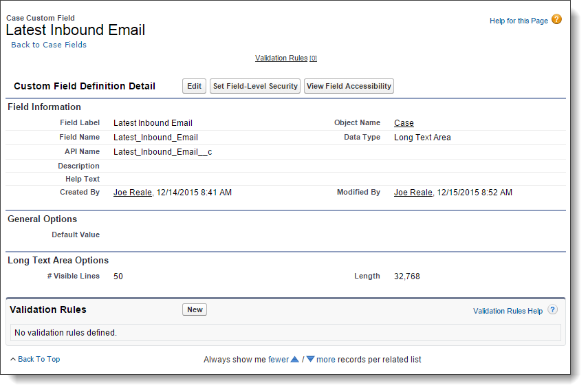588x392 pixels.
Task: Click the Long Text Area Options heading
Action: 58,261
